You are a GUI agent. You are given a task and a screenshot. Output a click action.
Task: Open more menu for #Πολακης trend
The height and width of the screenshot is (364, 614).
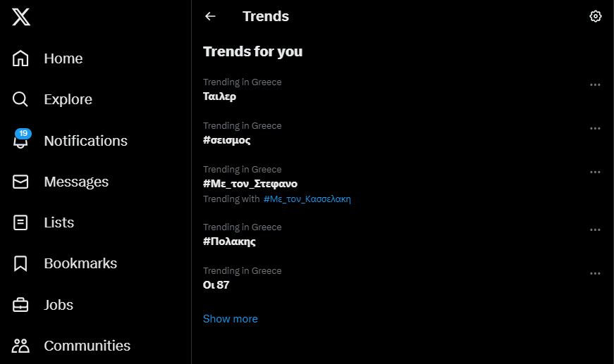coord(595,230)
